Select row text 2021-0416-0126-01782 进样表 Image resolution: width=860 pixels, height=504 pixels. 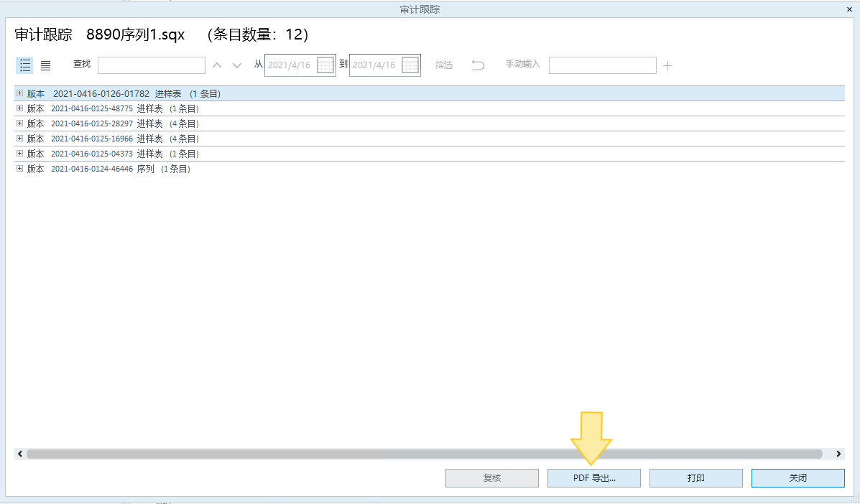click(117, 93)
